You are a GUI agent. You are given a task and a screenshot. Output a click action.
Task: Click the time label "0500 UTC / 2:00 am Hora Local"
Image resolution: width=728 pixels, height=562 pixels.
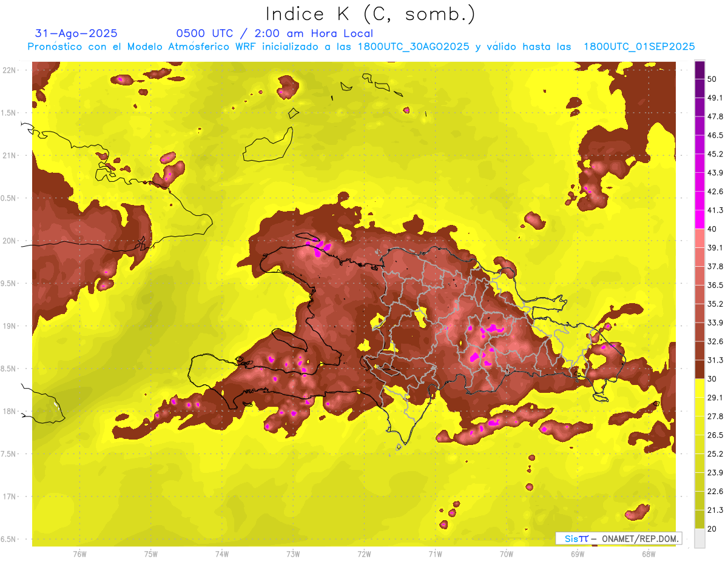(x=274, y=33)
